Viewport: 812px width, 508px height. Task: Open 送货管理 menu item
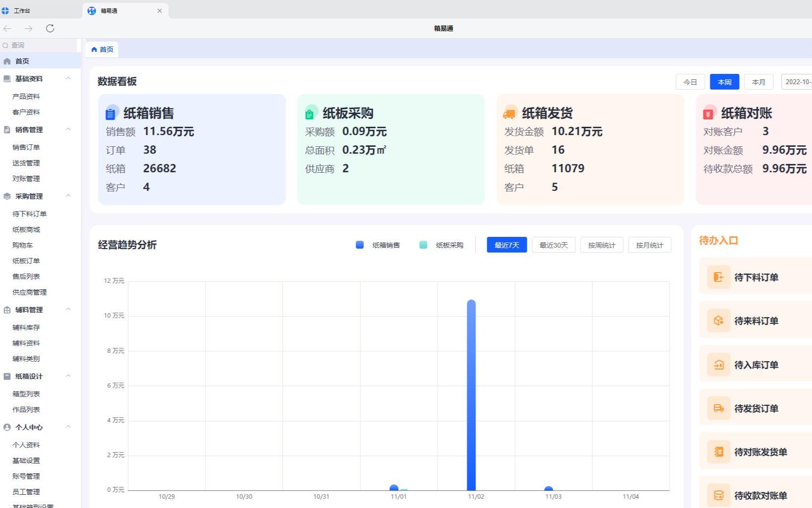[x=26, y=163]
